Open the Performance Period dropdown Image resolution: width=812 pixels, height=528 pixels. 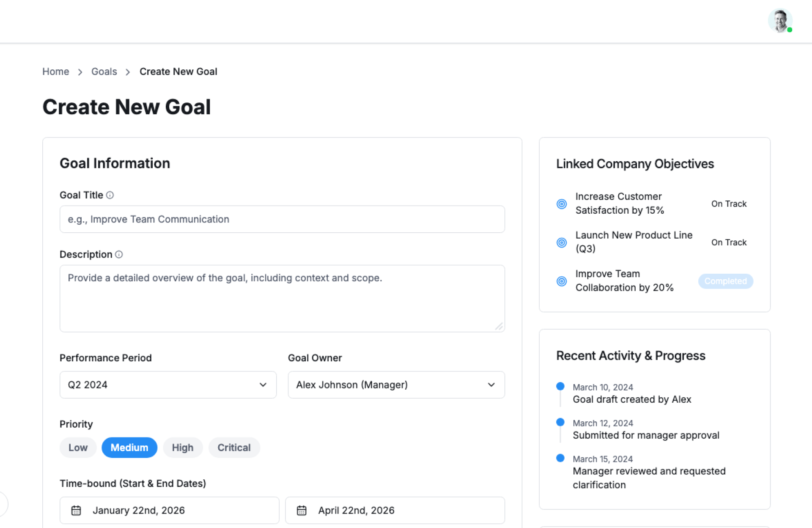pos(168,385)
